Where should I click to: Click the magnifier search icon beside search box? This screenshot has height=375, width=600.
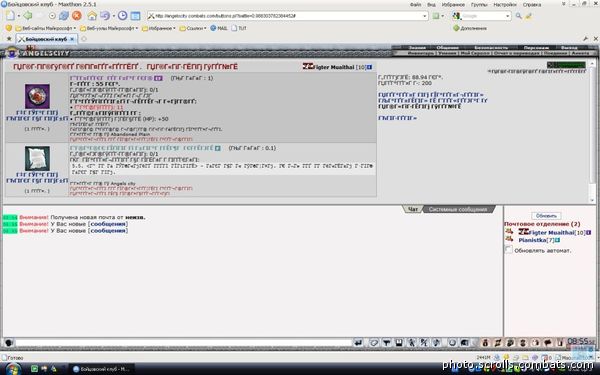click(x=518, y=16)
